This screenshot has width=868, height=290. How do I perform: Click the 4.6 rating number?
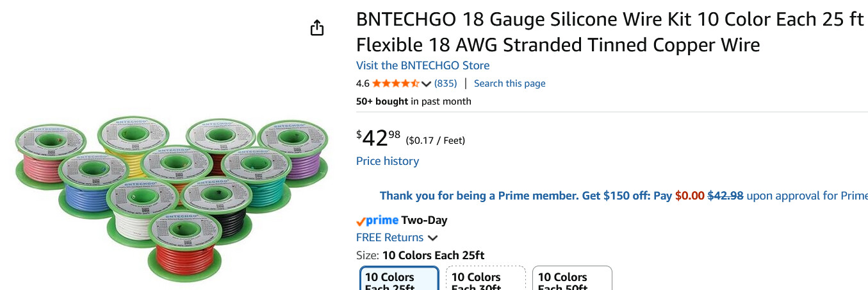click(363, 83)
